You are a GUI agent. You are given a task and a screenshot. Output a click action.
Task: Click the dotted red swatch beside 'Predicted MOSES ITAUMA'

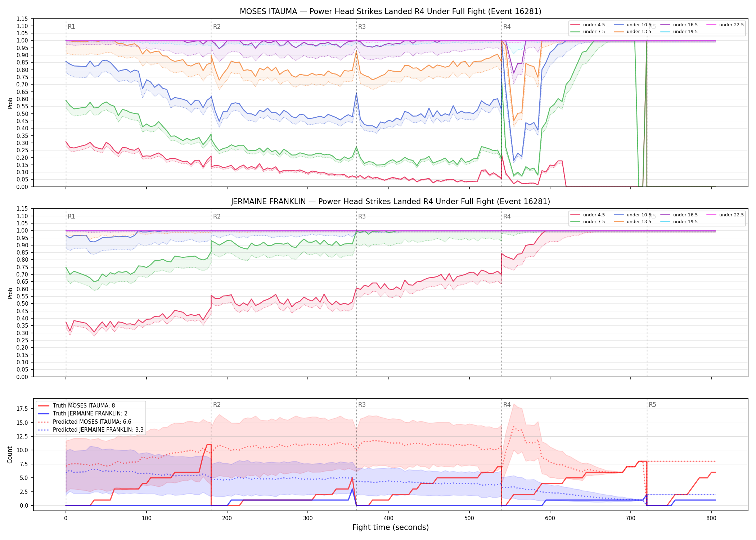[x=44, y=422]
